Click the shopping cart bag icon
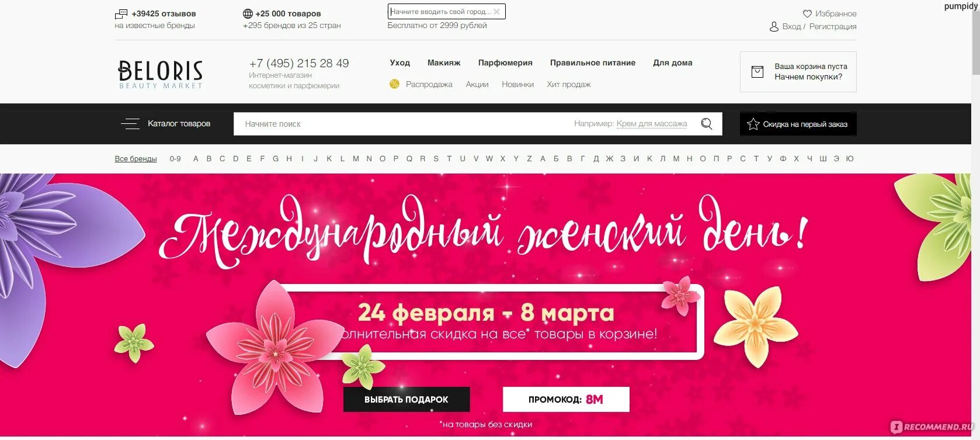980x440 pixels. [x=757, y=72]
